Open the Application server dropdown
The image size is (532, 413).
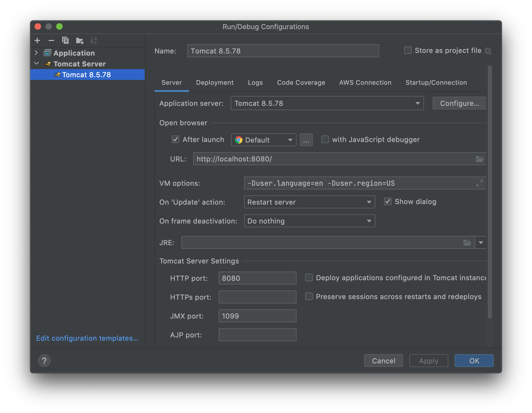click(x=327, y=103)
